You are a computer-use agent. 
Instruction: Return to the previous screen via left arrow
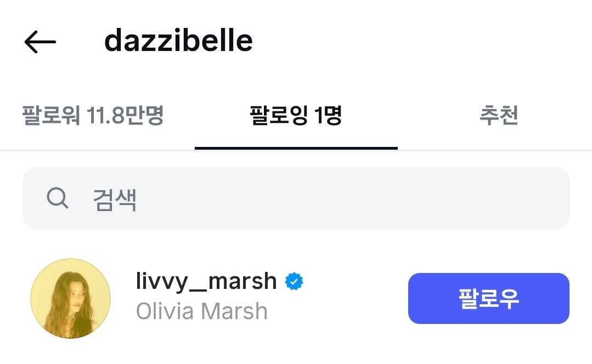click(40, 42)
